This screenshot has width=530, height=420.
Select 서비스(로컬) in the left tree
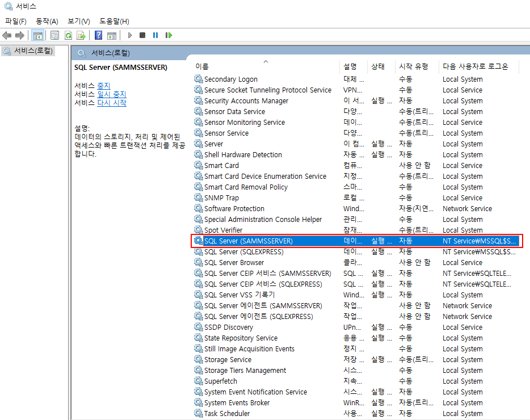pos(28,51)
